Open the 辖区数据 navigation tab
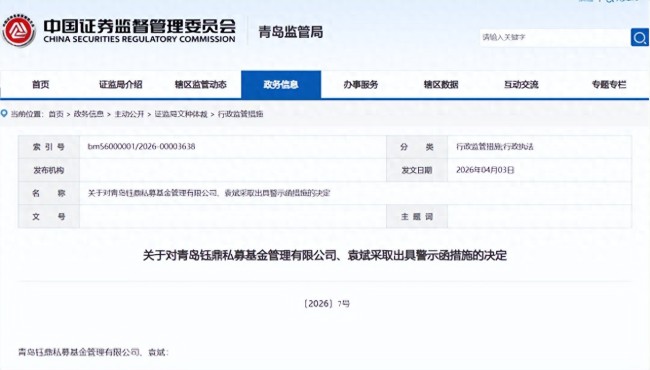This screenshot has height=370, width=650. pyautogui.click(x=441, y=85)
